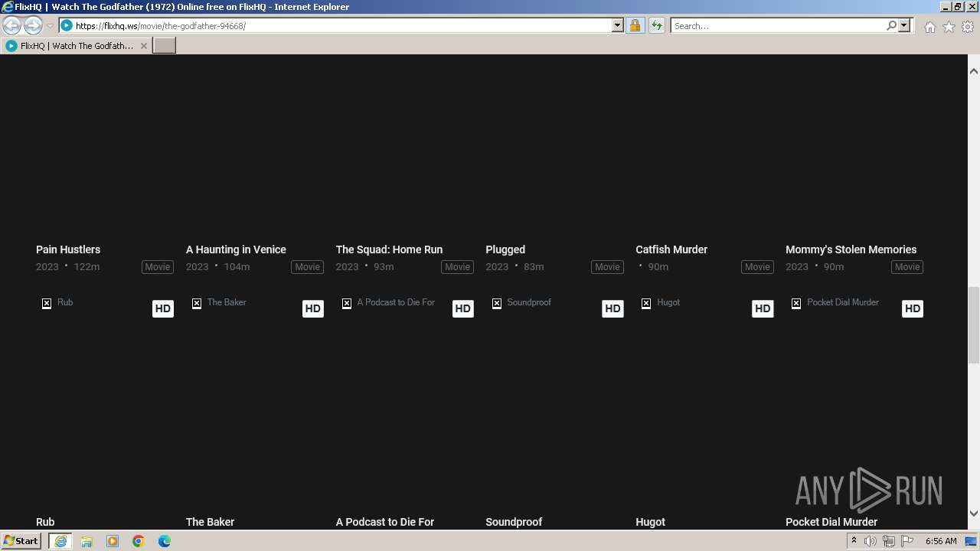The image size is (980, 551).
Task: Click the 104m duration under A Haunting in Venice
Action: coord(237,267)
